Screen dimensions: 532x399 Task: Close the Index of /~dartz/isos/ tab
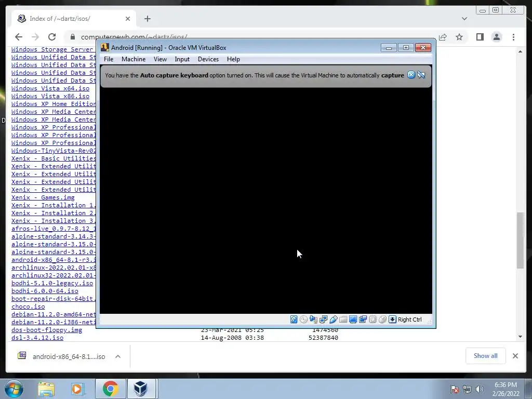(x=128, y=19)
